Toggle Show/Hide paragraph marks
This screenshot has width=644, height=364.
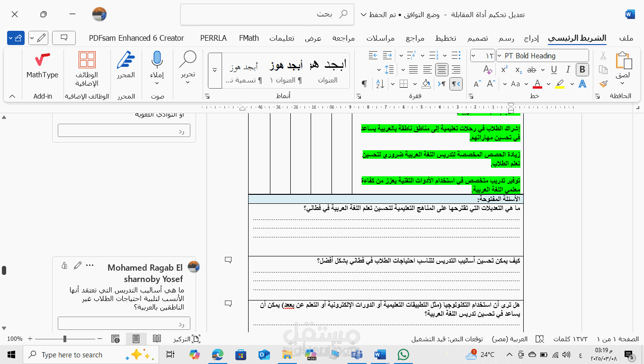coord(364,84)
